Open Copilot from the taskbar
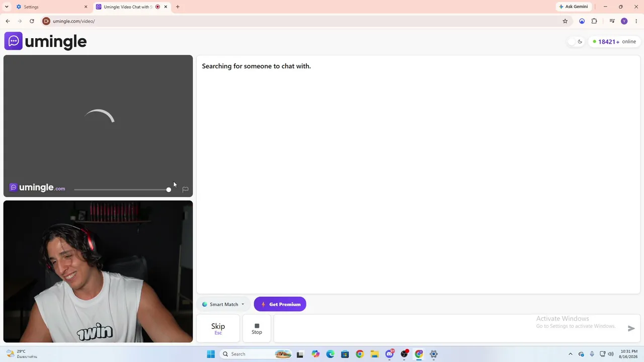 (315, 354)
